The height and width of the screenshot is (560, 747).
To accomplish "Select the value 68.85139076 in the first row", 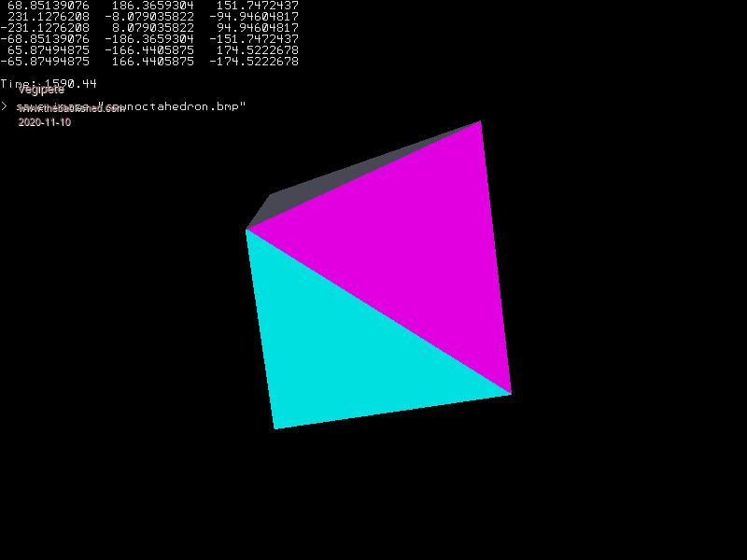I will pyautogui.click(x=49, y=6).
